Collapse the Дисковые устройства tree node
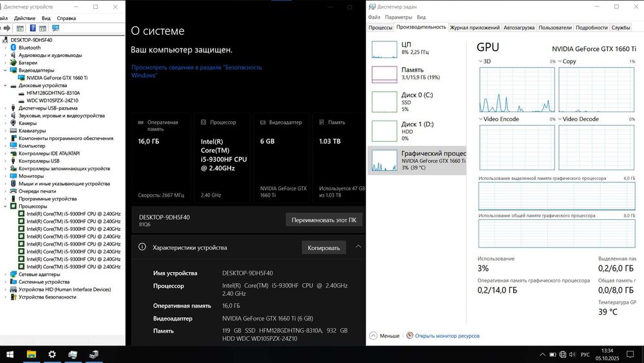Viewport: 644px width, 363px height. click(5, 86)
